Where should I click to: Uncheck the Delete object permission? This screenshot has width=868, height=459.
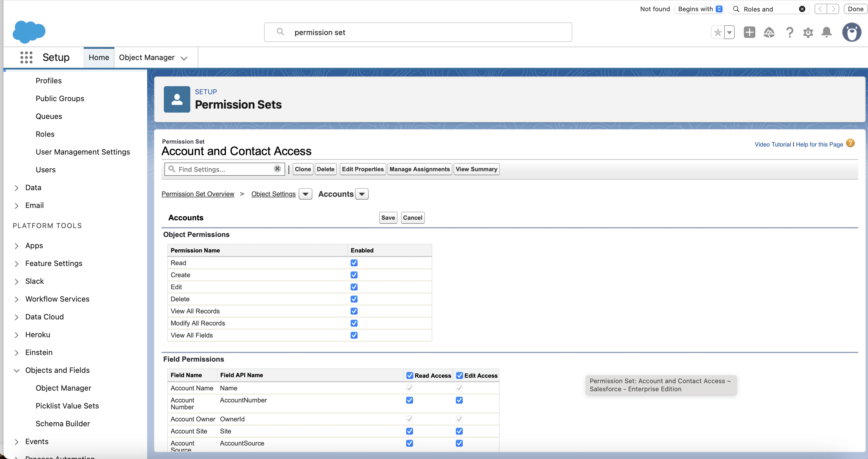pyautogui.click(x=354, y=299)
